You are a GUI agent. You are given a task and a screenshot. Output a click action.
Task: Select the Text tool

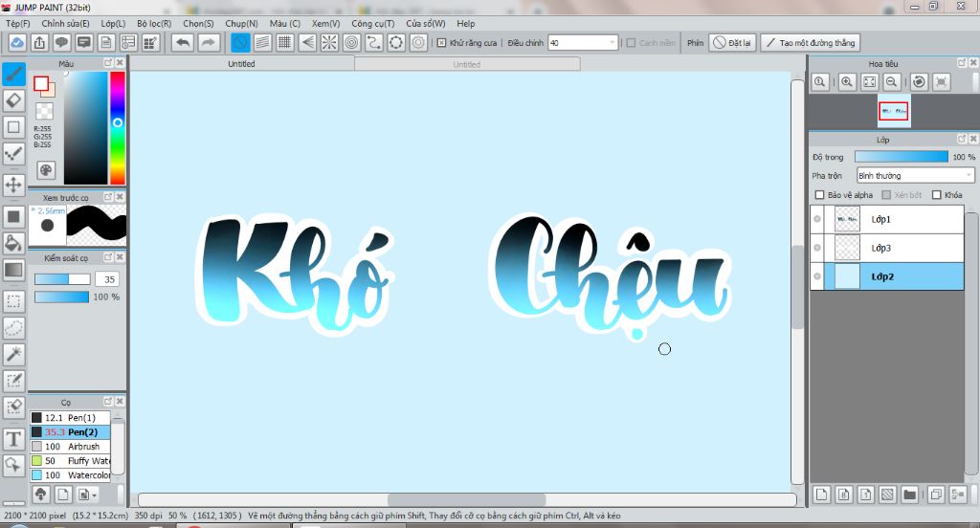click(x=13, y=439)
